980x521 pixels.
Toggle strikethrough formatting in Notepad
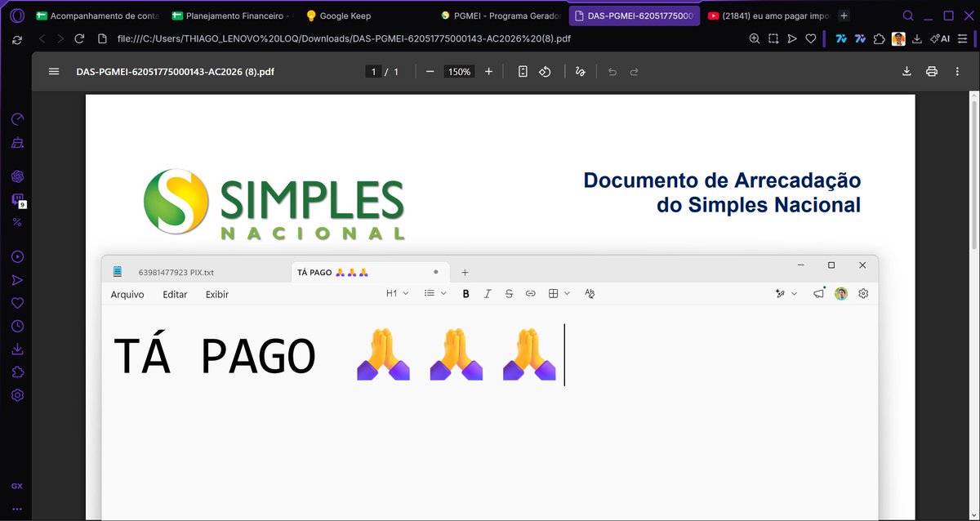509,294
